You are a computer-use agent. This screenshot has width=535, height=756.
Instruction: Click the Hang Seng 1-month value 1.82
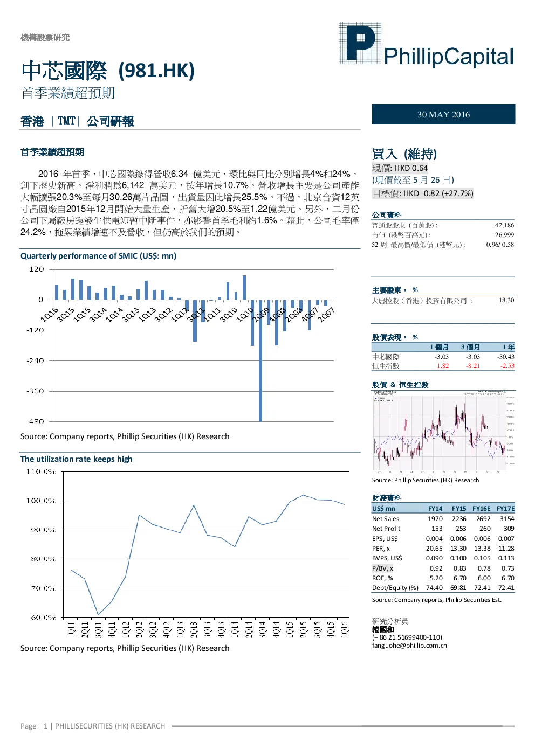[443, 366]
